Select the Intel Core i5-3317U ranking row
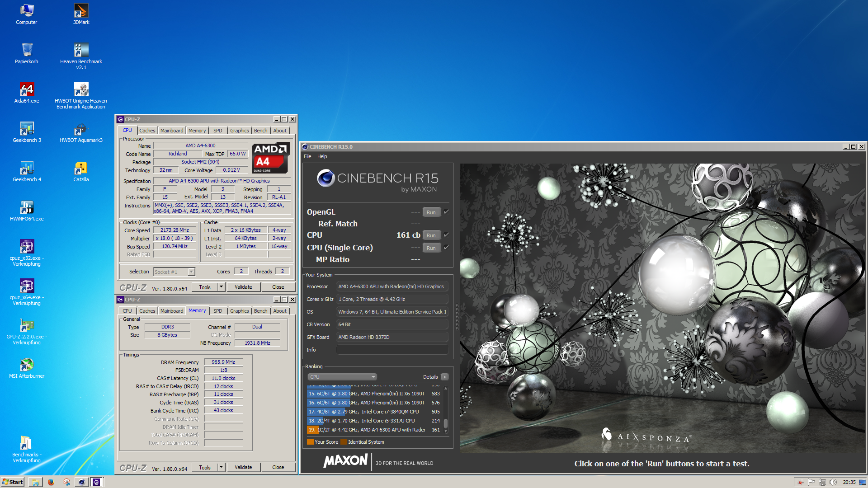 (x=374, y=421)
